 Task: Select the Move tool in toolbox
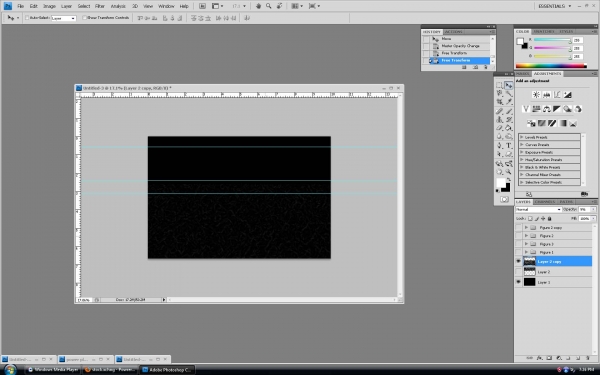pyautogui.click(x=509, y=85)
